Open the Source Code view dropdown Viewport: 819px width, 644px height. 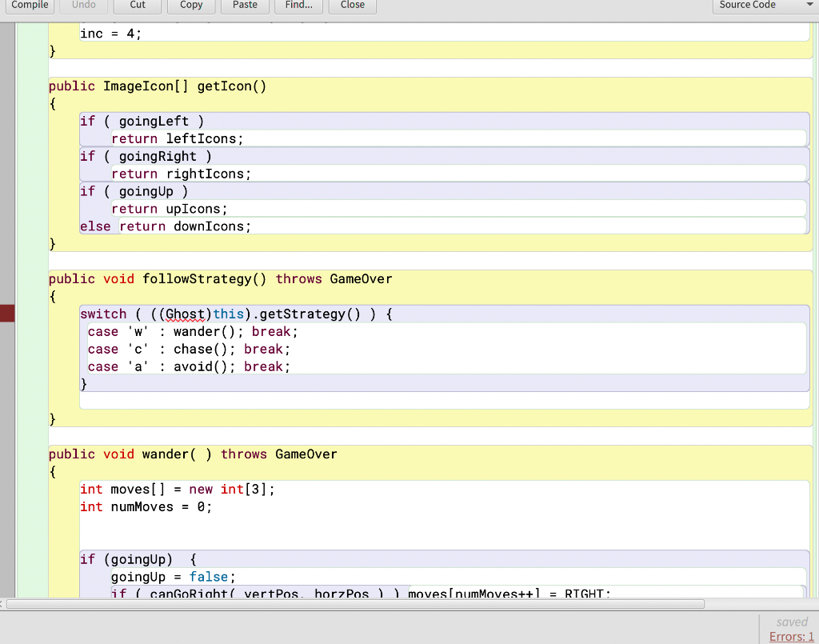coord(764,6)
